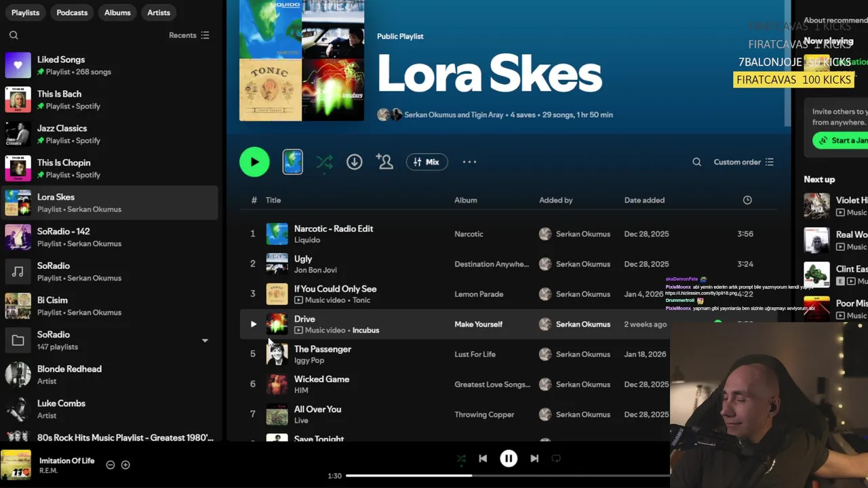Screen dimensions: 868x488
Task: Open This Is Bach playlist
Action: click(109, 100)
